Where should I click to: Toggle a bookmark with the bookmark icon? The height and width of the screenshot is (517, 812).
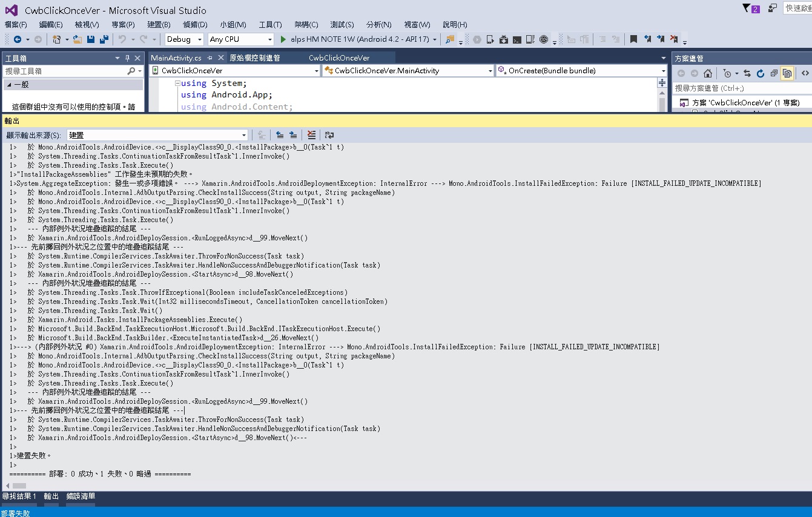(633, 39)
